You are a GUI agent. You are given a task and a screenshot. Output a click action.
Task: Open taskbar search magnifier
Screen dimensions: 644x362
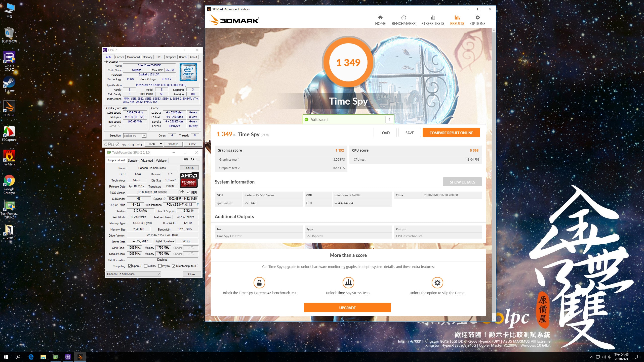tap(18, 357)
